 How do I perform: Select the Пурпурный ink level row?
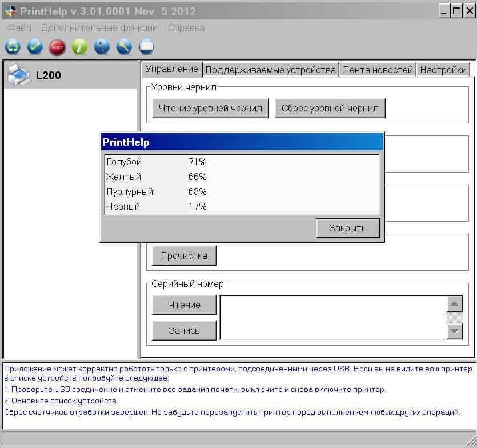pos(242,192)
